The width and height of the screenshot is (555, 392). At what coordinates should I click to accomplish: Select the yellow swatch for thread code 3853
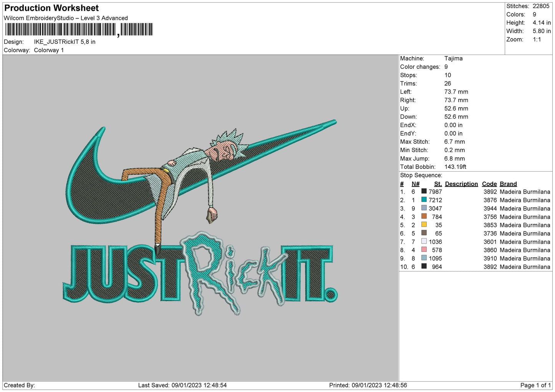click(424, 225)
